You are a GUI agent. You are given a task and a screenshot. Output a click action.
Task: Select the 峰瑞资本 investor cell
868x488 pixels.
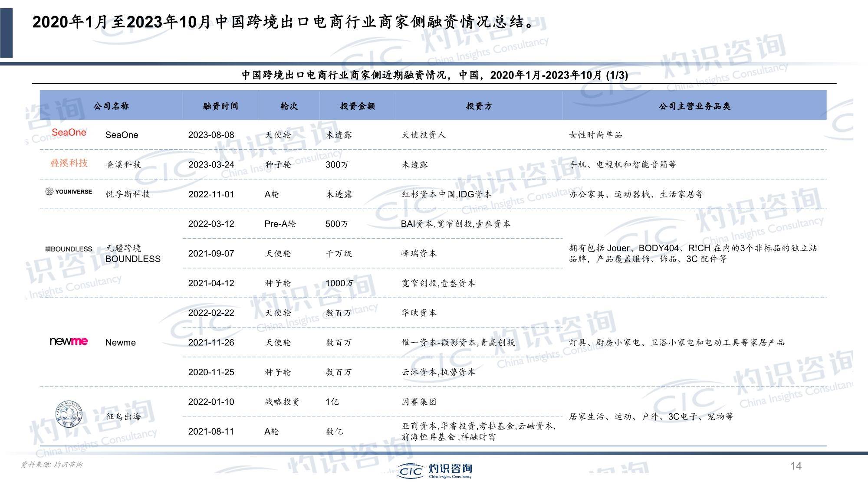tap(419, 253)
